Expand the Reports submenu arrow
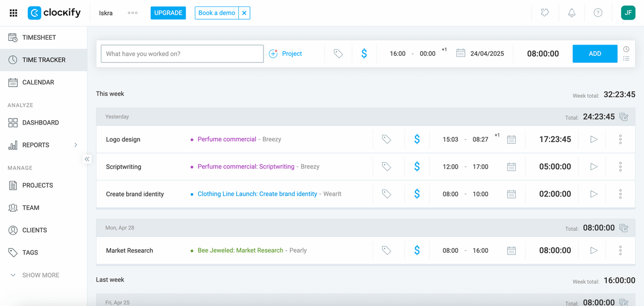 tap(76, 145)
